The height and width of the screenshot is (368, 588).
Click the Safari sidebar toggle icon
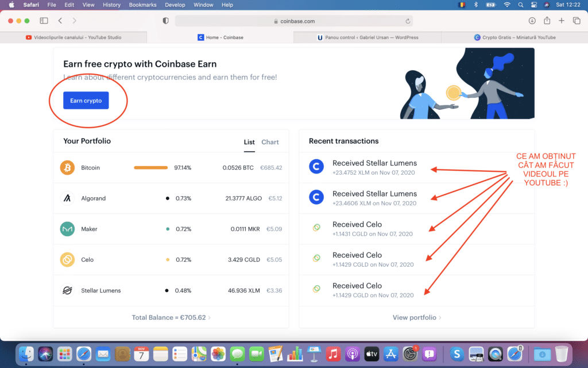(44, 21)
